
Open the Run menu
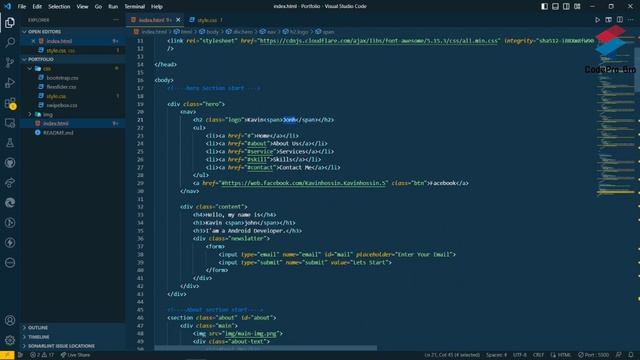[x=113, y=7]
